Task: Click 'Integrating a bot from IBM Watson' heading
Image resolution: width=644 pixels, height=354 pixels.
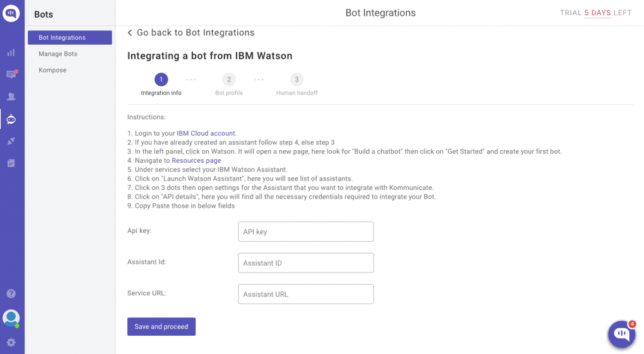Action: [210, 56]
